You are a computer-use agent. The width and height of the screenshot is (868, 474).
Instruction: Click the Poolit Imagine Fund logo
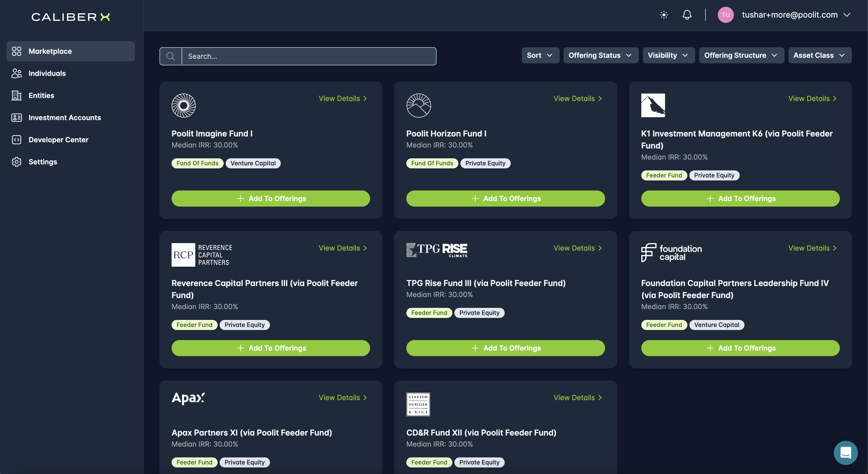pyautogui.click(x=183, y=105)
